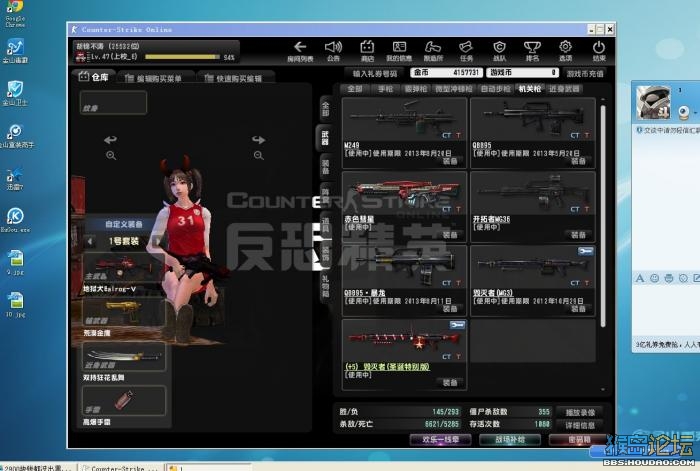Select the QBB95·黑龙 weapon card
700x471 pixels.
tap(404, 280)
